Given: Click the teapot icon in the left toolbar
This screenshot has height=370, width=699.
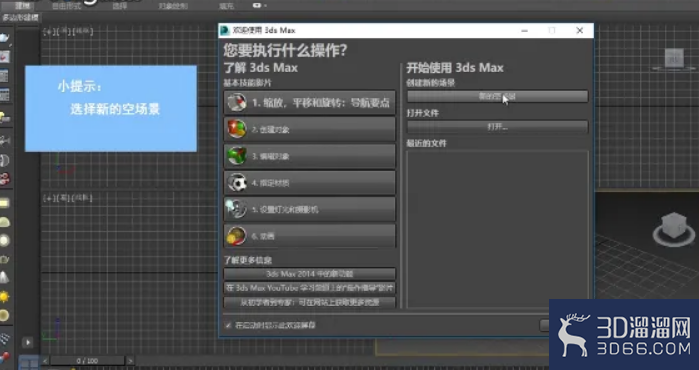Looking at the screenshot, I should click(4, 39).
